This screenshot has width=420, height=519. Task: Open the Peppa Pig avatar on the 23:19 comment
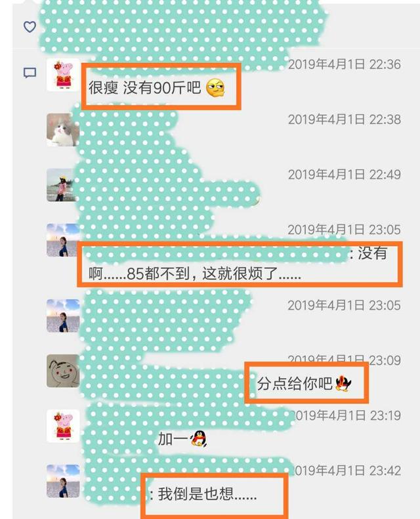(x=63, y=426)
